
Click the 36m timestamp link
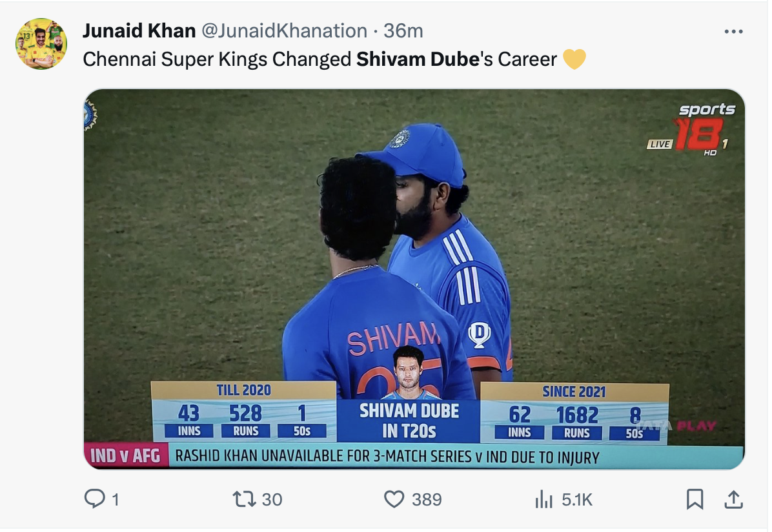pos(403,30)
